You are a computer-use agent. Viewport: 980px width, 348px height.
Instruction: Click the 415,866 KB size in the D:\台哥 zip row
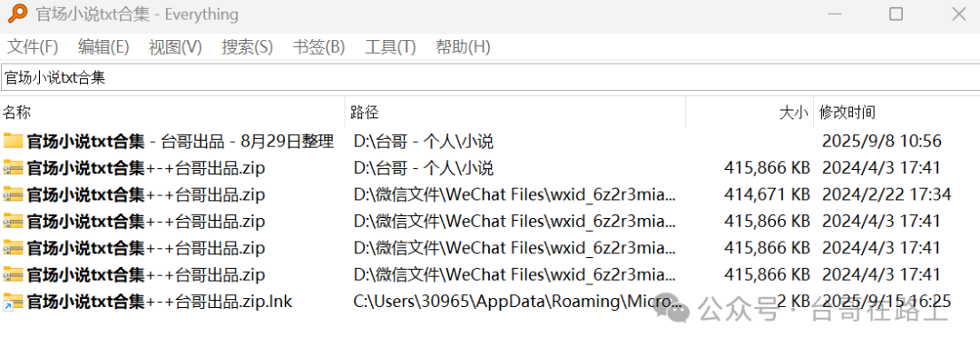point(767,168)
